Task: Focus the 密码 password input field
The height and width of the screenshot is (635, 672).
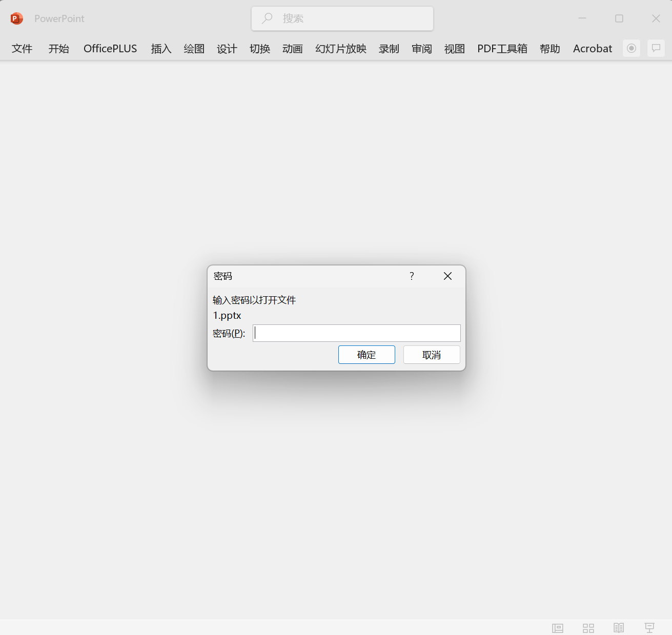Action: pyautogui.click(x=357, y=333)
